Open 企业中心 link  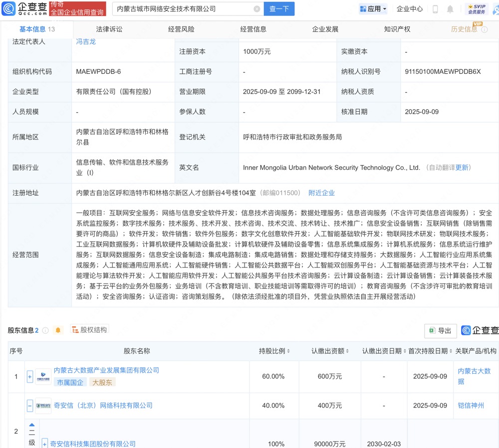click(410, 9)
